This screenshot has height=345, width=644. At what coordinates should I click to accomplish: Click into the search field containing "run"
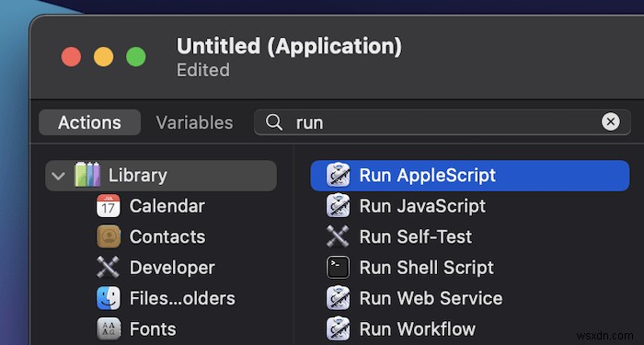coord(443,122)
